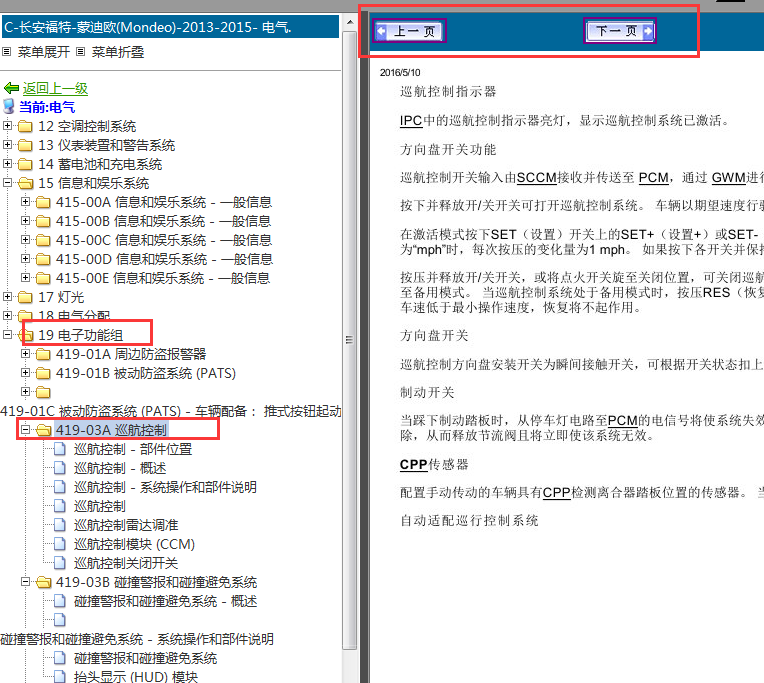This screenshot has width=764, height=683.
Task: Click page icon of 抬头显示 (HUD) 模块
Action: [59, 676]
